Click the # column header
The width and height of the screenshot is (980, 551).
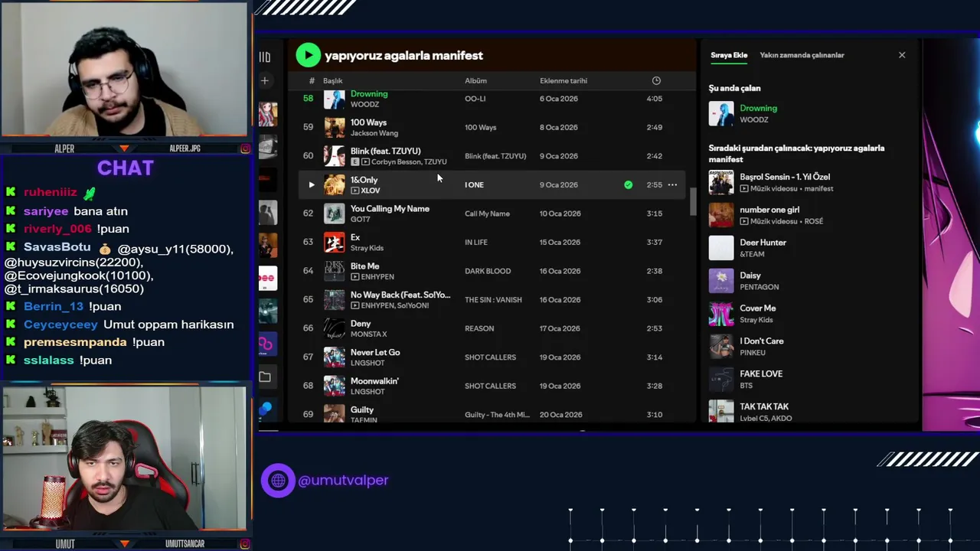(x=312, y=80)
